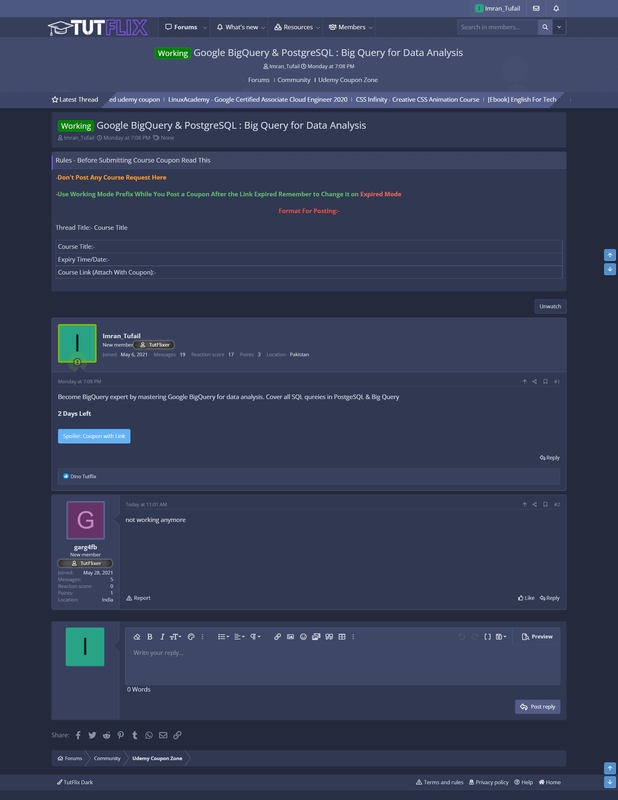Share thread on Twitter
Viewport: 618px width, 800px height.
pyautogui.click(x=92, y=735)
